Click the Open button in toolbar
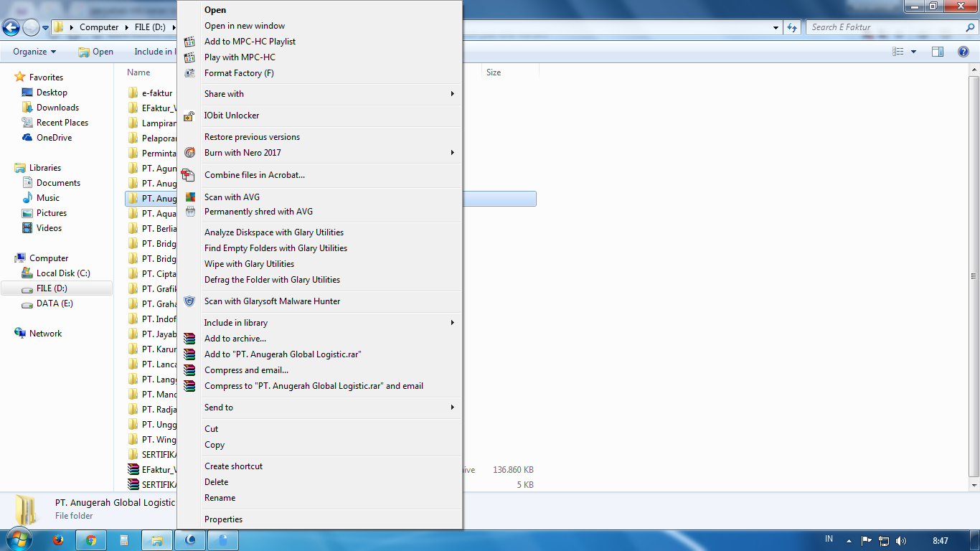980x551 pixels. click(x=96, y=52)
